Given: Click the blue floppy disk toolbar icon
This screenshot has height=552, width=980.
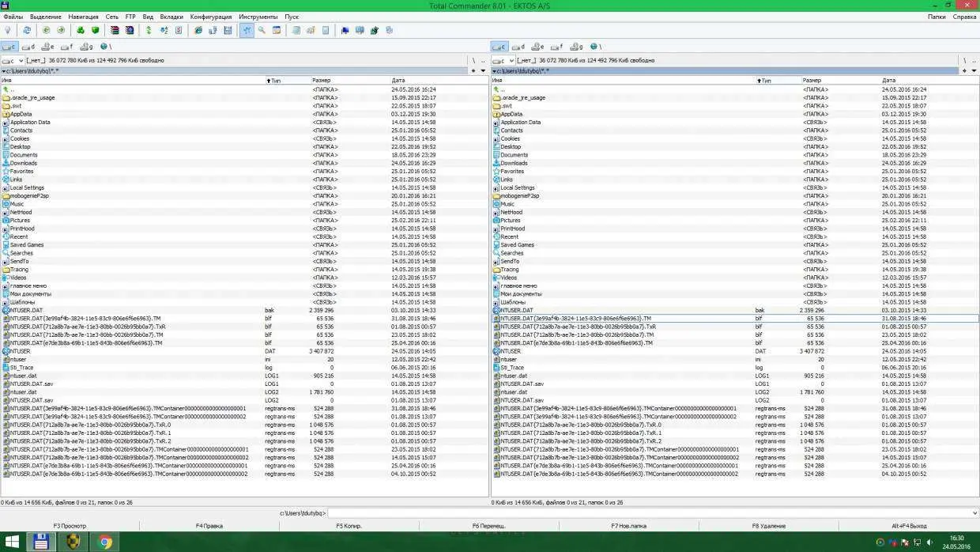Looking at the screenshot, I should pos(228,30).
